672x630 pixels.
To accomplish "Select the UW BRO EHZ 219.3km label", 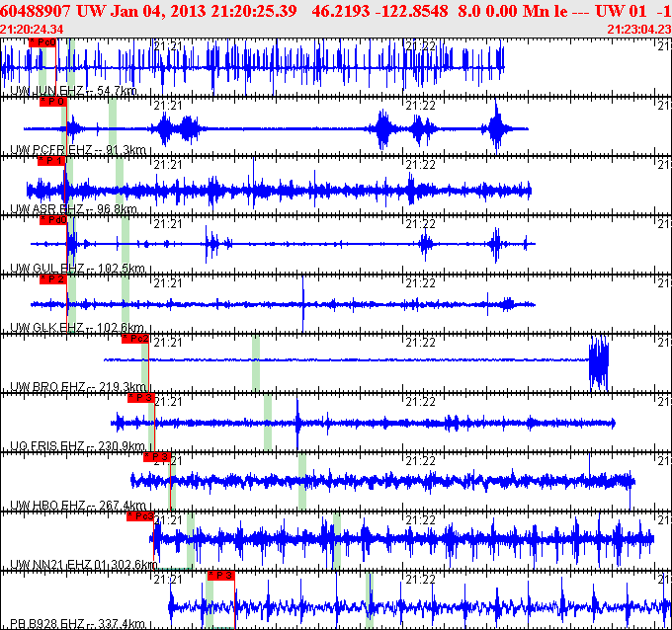I will [78, 387].
